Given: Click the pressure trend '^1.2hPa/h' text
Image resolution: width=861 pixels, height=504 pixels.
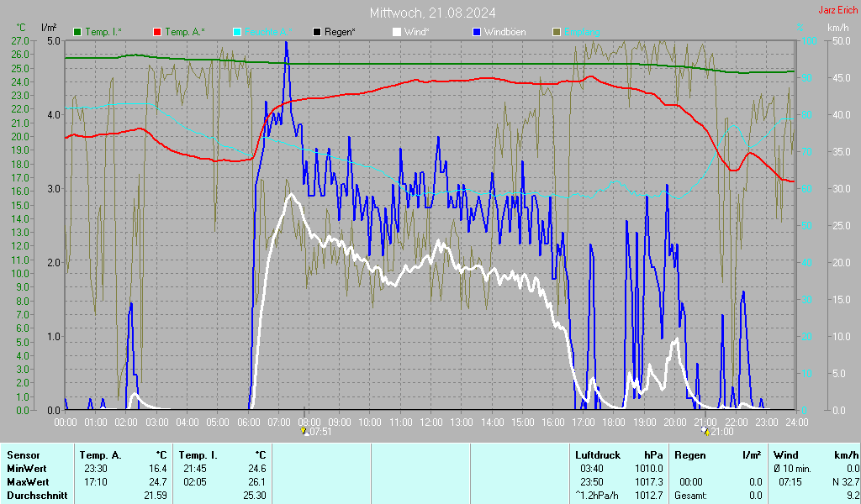Looking at the screenshot, I should pos(597,496).
